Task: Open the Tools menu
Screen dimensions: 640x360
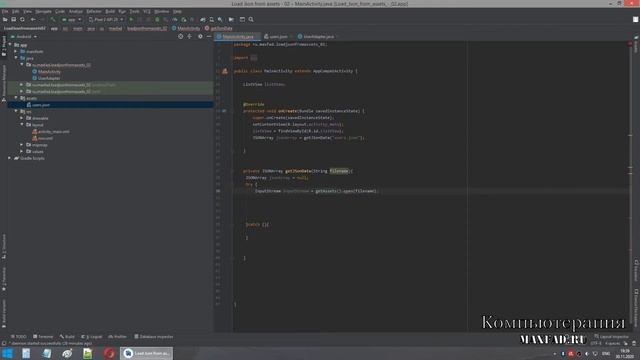Action: (134, 11)
